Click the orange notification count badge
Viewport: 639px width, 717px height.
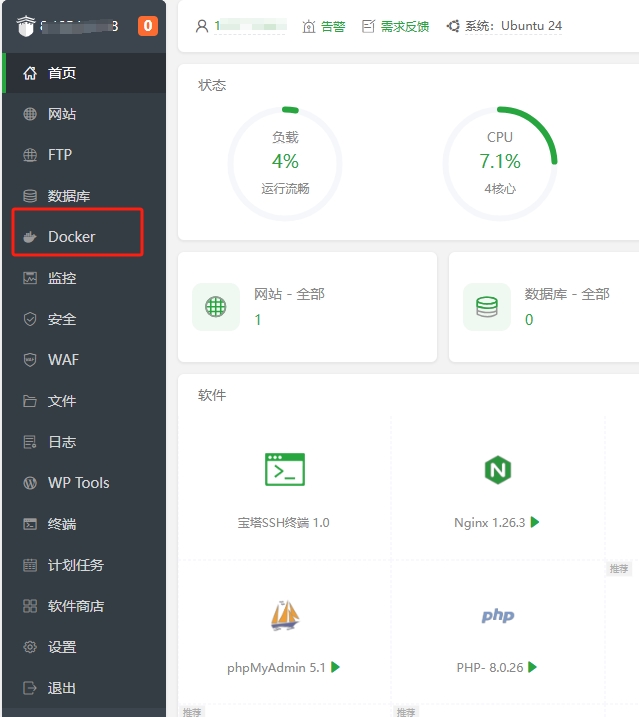click(x=147, y=26)
